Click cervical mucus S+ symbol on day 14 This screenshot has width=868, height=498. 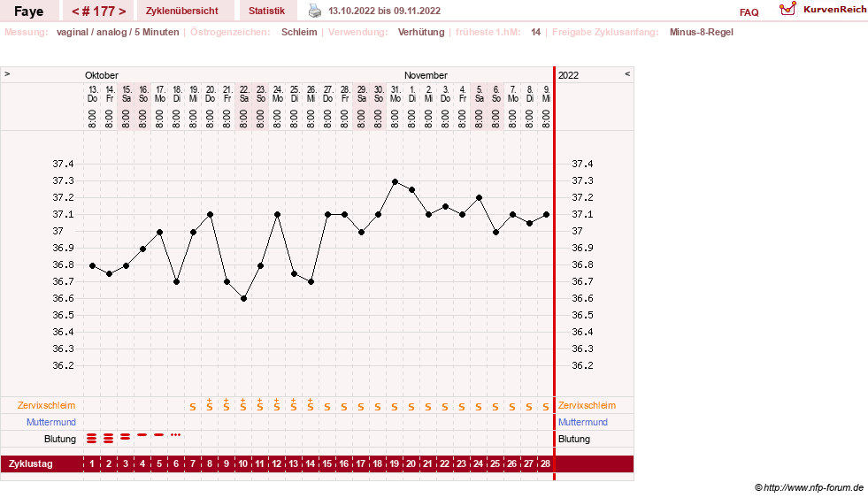(310, 404)
